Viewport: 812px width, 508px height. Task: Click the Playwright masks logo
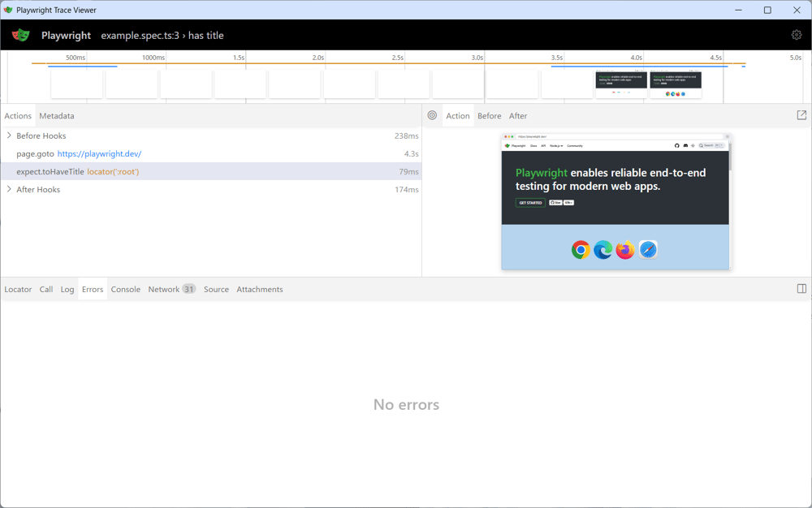pos(21,35)
